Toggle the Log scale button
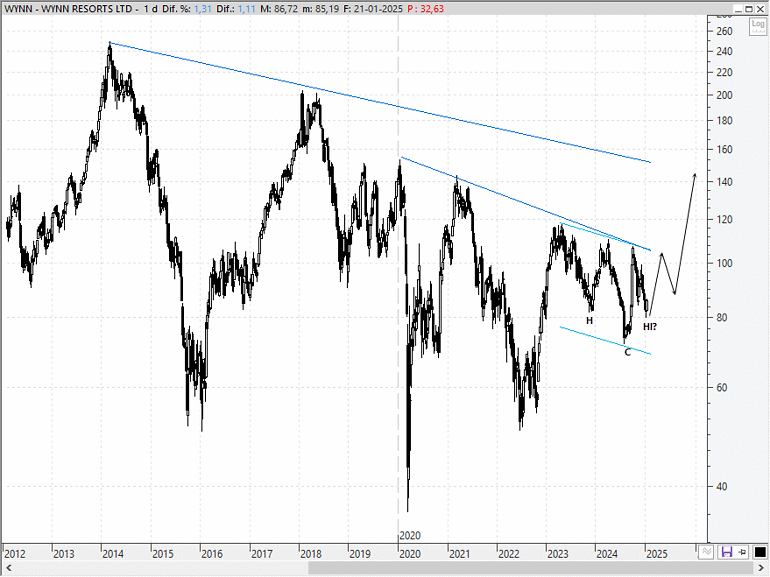The height and width of the screenshot is (577, 770). coord(758,26)
